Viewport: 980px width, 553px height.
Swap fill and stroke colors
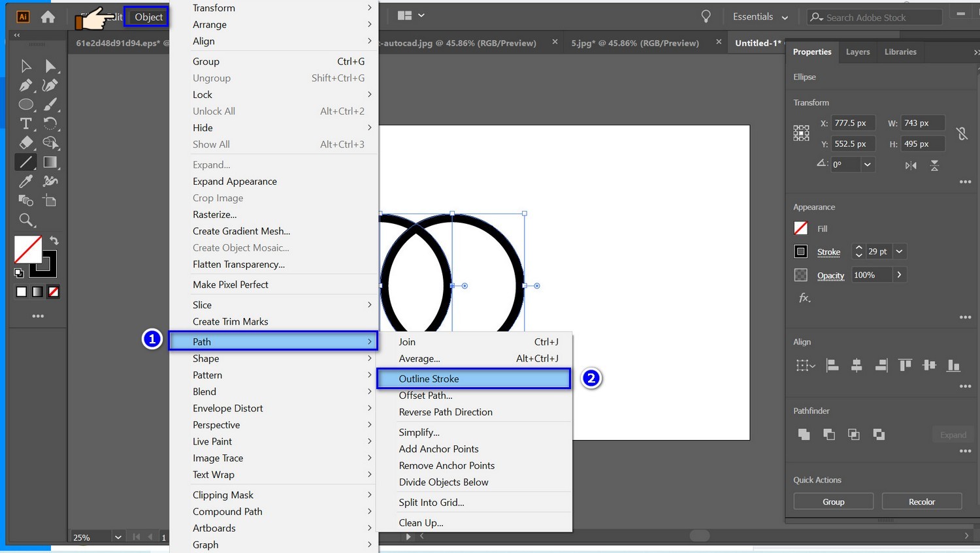coord(54,241)
